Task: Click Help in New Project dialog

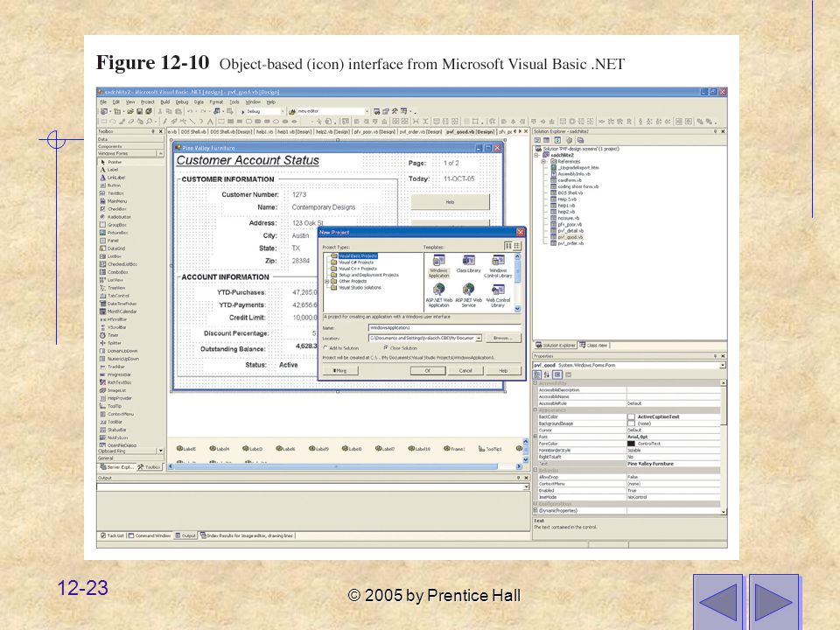Action: tap(503, 371)
